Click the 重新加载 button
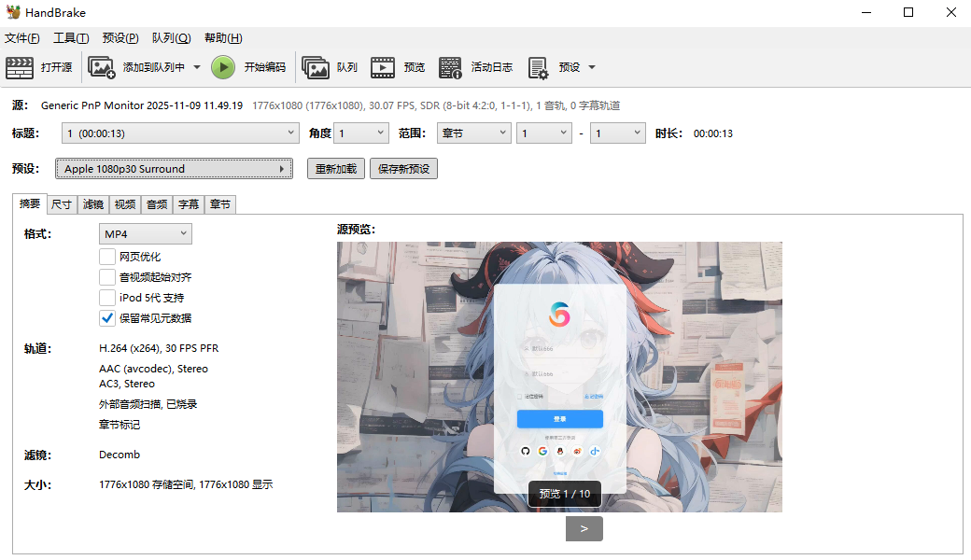The width and height of the screenshot is (971, 560). 335,169
